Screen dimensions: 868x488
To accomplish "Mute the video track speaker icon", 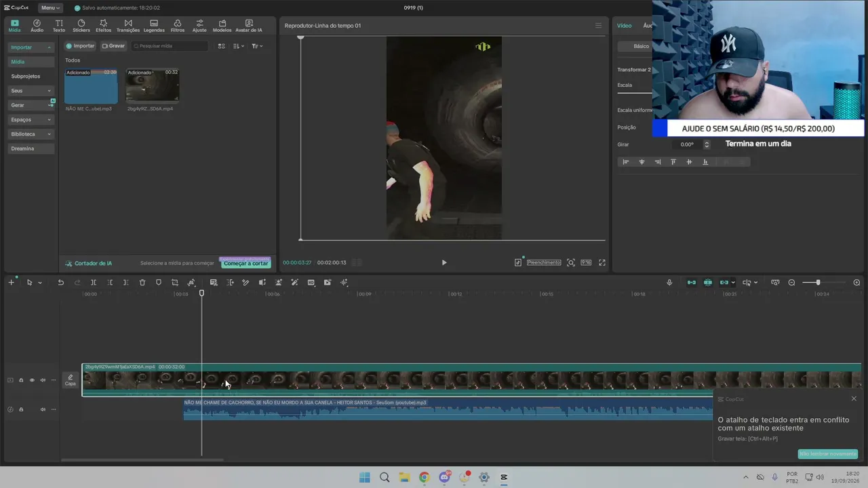I will click(x=43, y=380).
